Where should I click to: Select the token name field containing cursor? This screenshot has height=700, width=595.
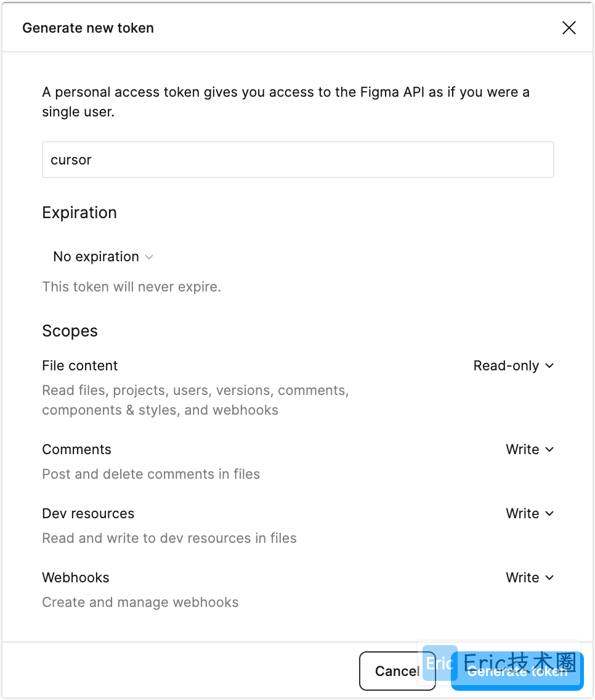[x=298, y=160]
